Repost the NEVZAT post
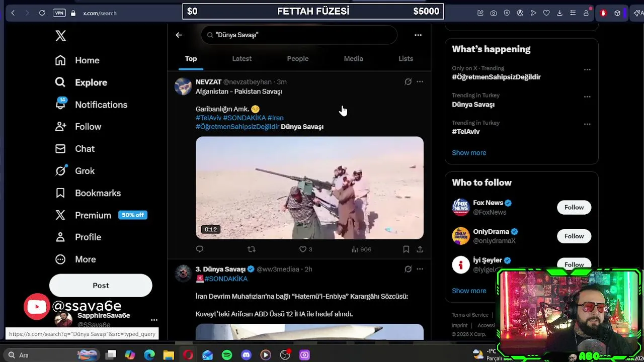This screenshot has width=644, height=362. (252, 249)
